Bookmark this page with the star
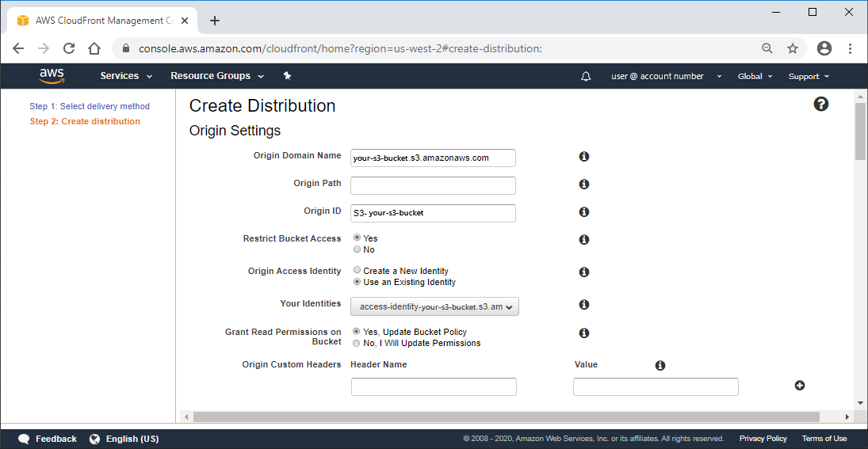868x449 pixels. point(793,48)
